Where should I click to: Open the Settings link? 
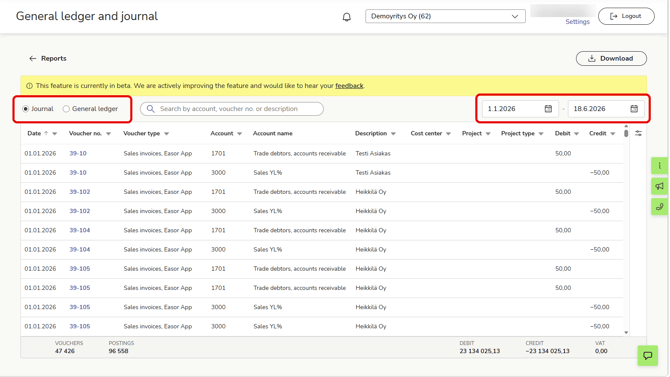[x=577, y=22]
